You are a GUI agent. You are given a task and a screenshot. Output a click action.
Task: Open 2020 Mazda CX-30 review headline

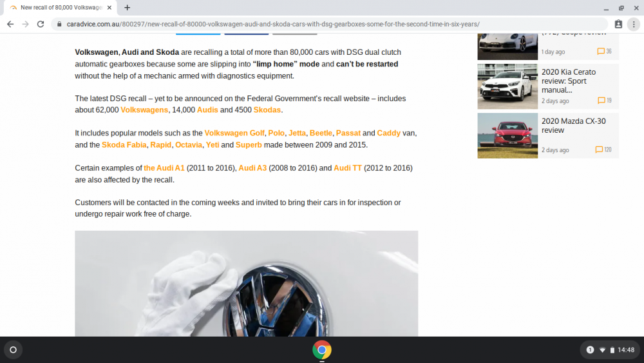tap(573, 126)
